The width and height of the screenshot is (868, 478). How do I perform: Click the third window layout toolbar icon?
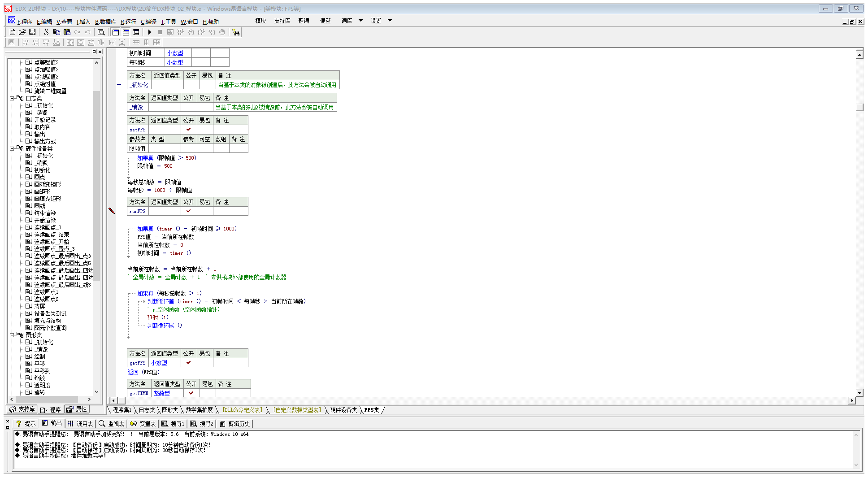(x=136, y=32)
